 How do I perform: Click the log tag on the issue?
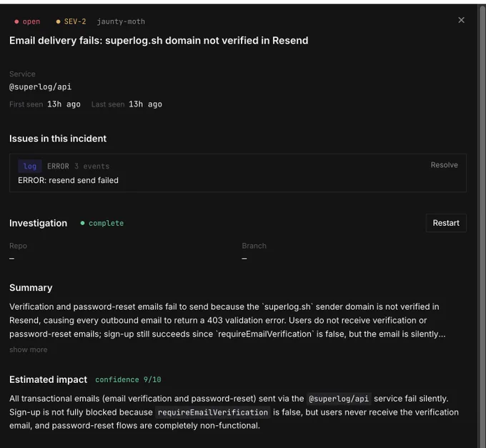coord(30,166)
